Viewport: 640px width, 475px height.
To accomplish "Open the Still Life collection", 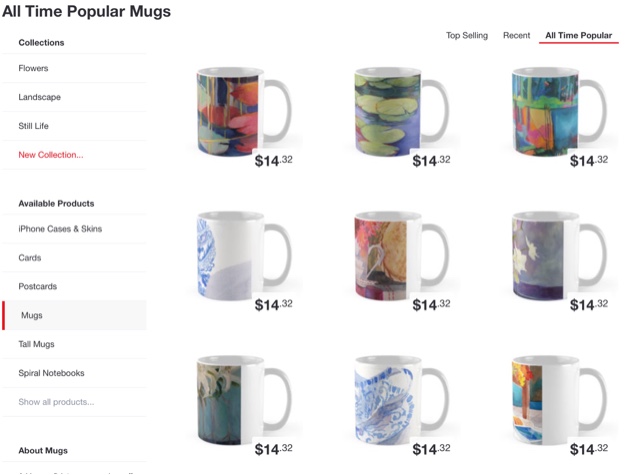I will tap(33, 126).
